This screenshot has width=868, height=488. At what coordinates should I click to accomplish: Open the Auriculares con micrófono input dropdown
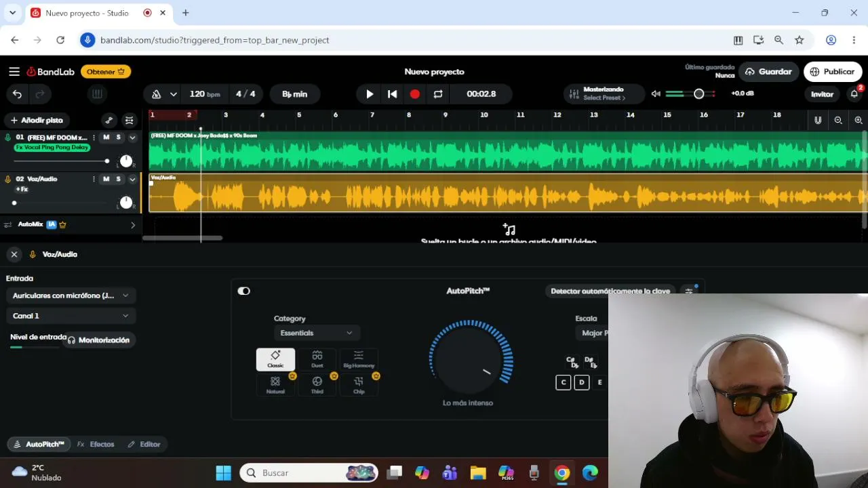click(71, 296)
